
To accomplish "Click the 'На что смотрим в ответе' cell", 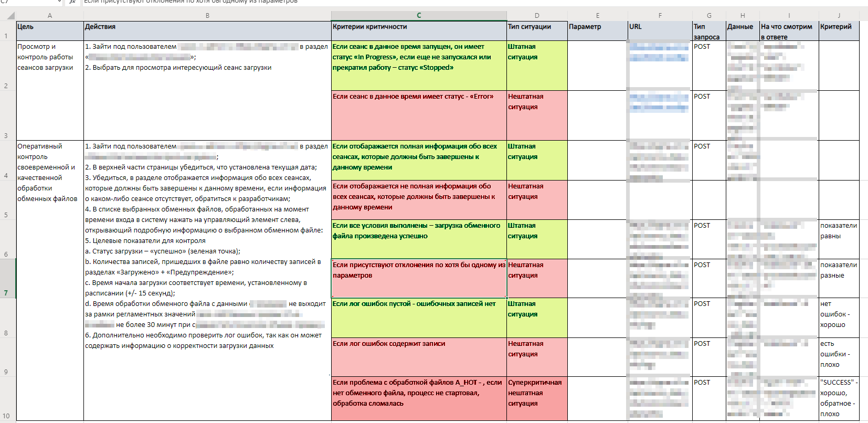I will point(789,31).
